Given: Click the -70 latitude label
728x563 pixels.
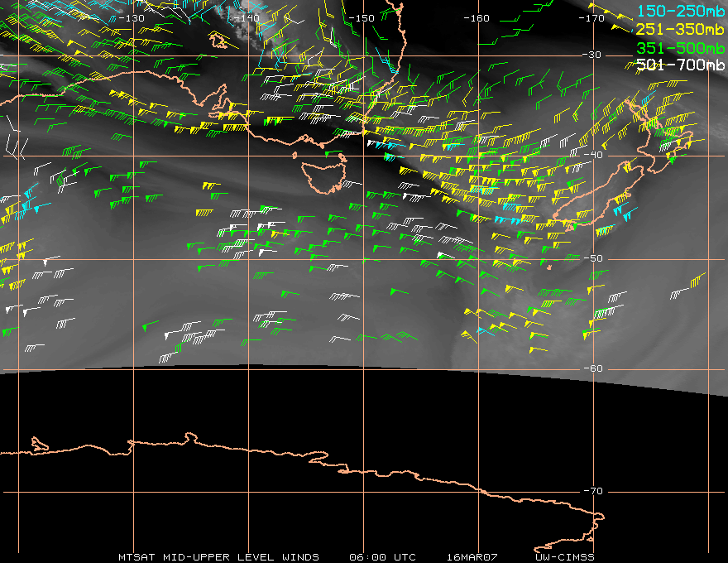Looking at the screenshot, I should pos(593,491).
